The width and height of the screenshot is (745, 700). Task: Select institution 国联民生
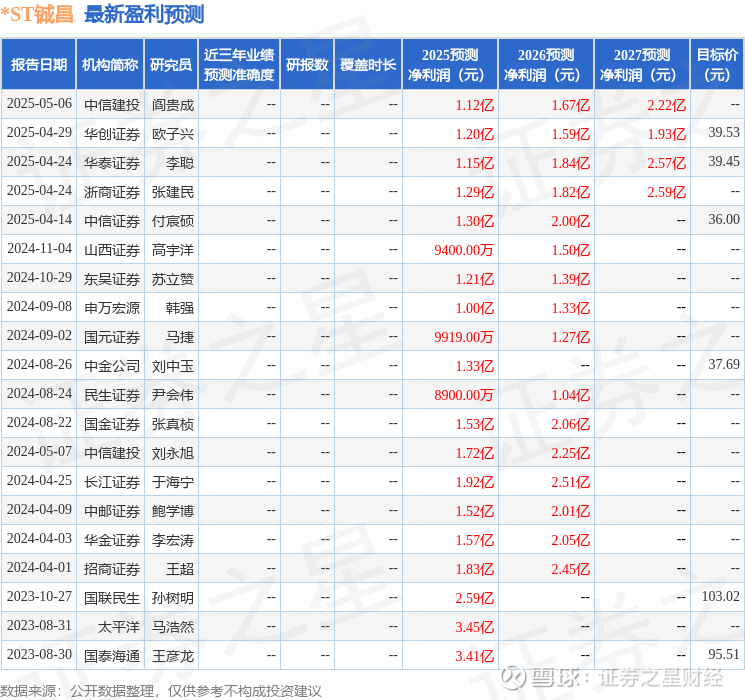[x=112, y=598]
